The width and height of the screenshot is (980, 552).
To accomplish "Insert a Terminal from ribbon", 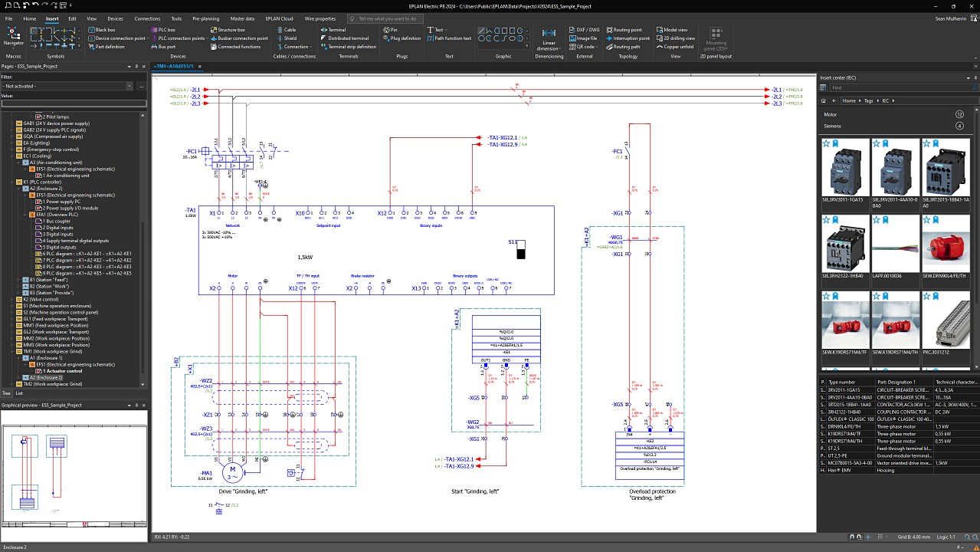I will (336, 29).
